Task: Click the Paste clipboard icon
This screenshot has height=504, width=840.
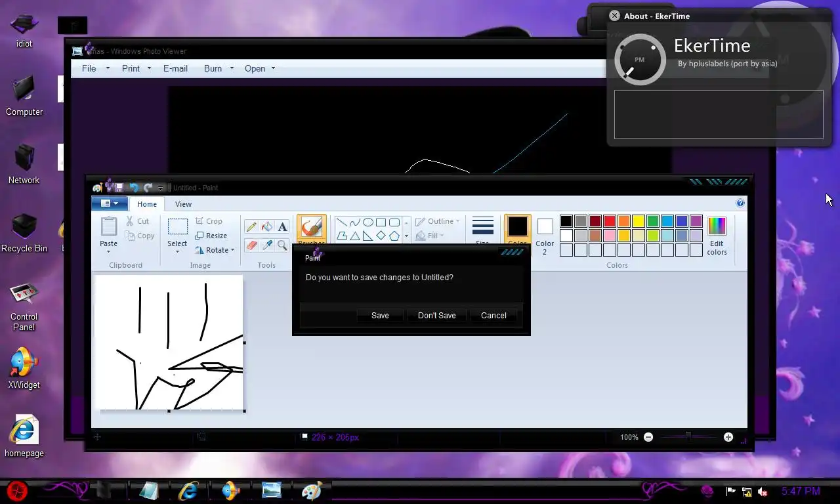Action: tap(109, 227)
